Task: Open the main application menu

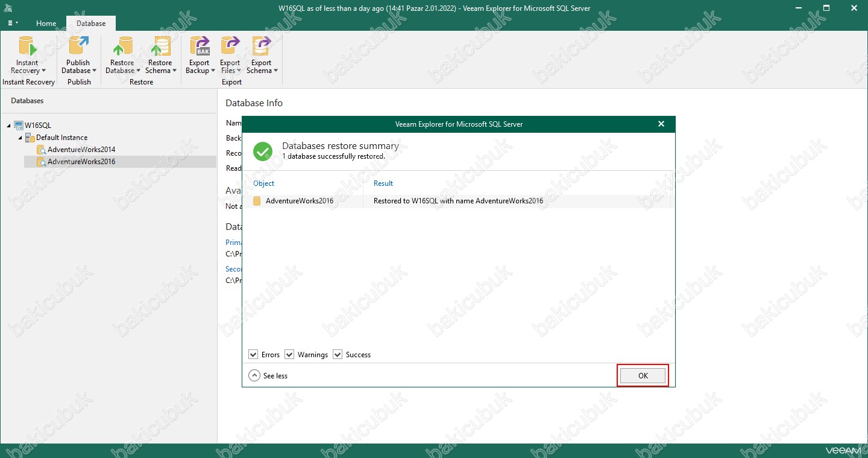Action: [13, 23]
